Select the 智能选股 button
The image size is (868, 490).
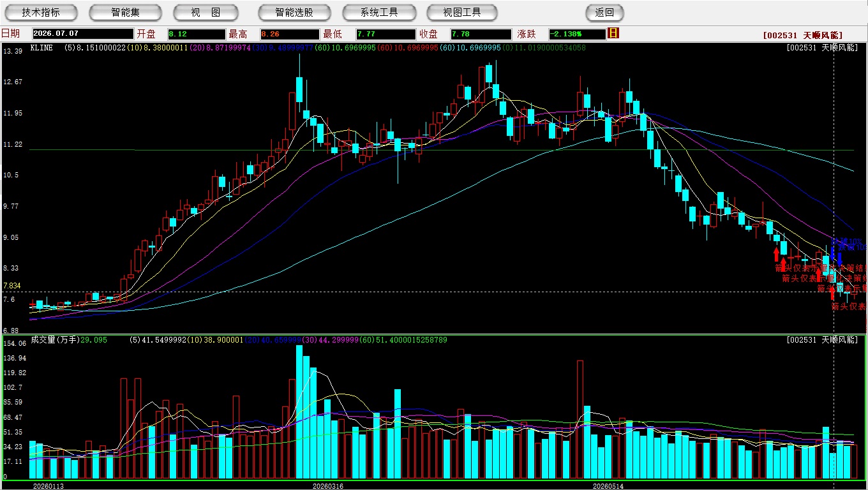[x=294, y=13]
